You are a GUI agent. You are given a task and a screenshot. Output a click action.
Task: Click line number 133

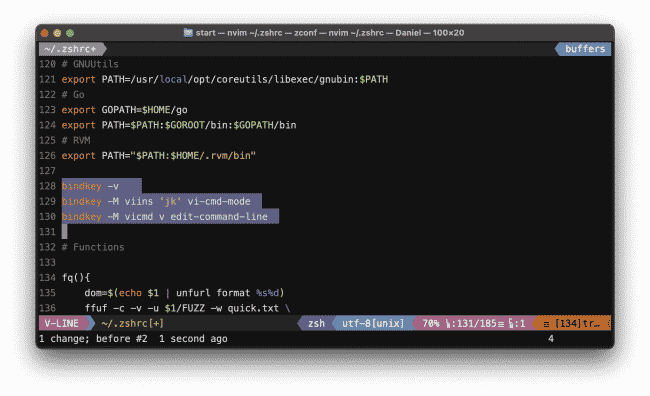[x=47, y=262]
